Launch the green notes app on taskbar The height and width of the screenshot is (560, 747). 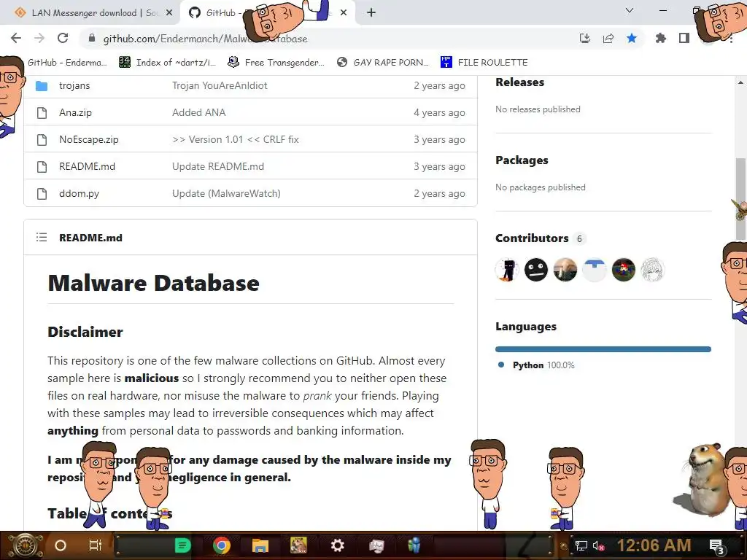pyautogui.click(x=182, y=545)
